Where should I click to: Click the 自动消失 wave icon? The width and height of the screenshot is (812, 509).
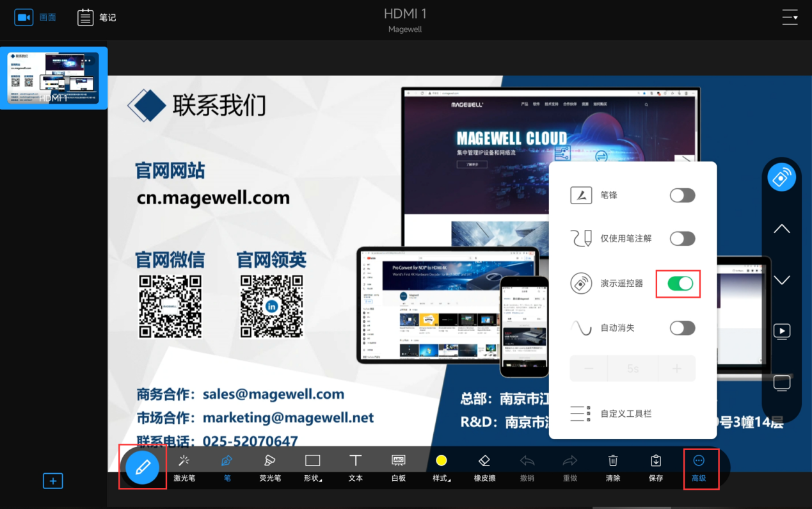[581, 328]
